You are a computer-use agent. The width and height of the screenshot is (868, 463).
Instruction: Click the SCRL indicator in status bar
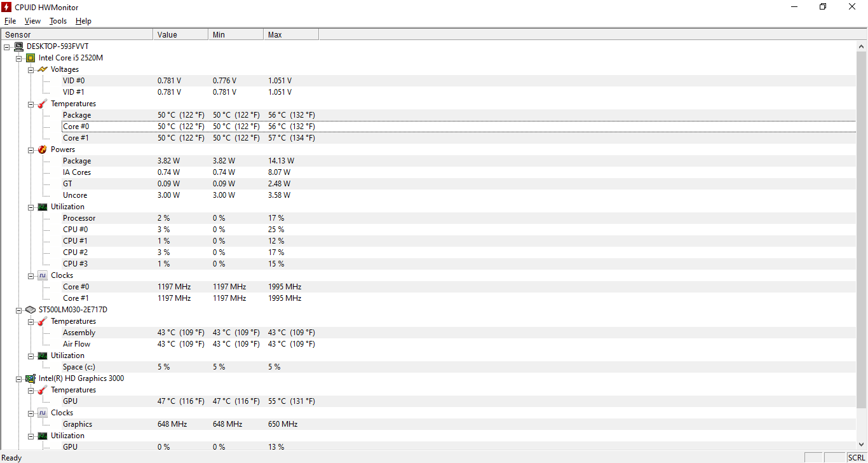(857, 458)
